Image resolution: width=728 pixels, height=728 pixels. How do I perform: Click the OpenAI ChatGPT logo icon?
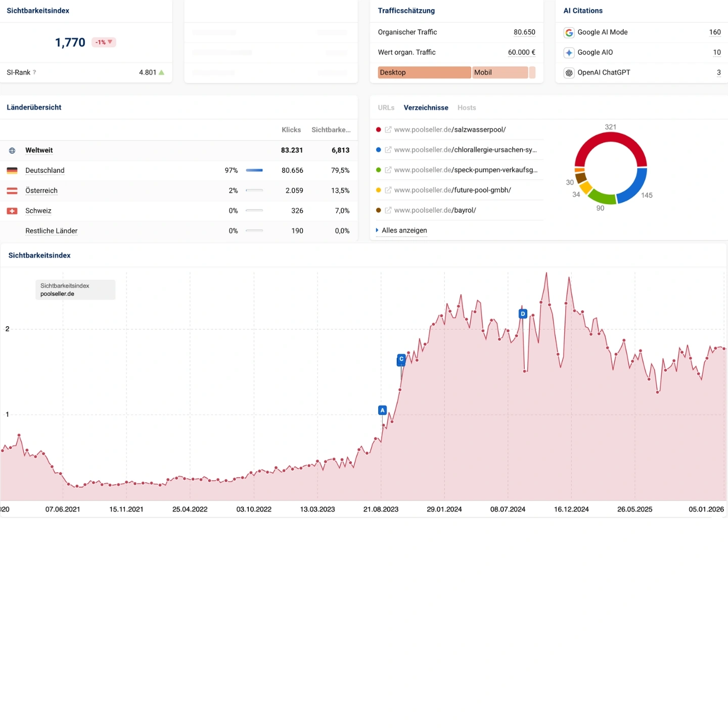point(569,73)
